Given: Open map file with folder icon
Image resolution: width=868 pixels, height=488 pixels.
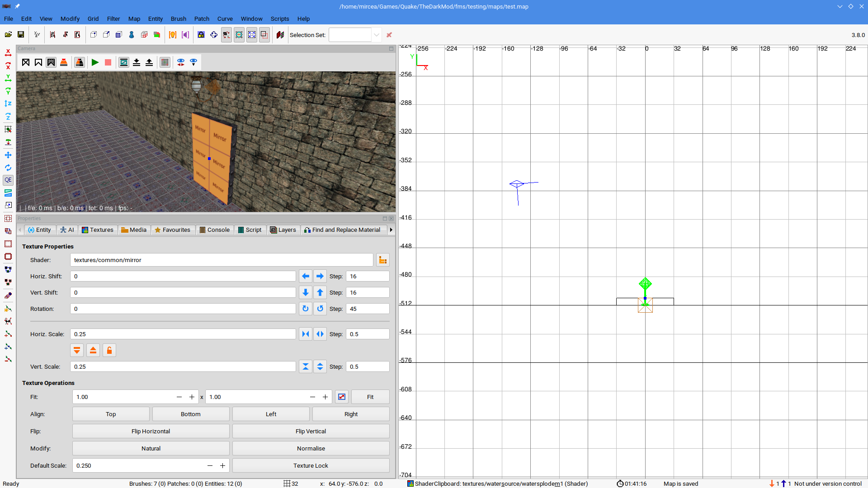Looking at the screenshot, I should click(x=8, y=35).
